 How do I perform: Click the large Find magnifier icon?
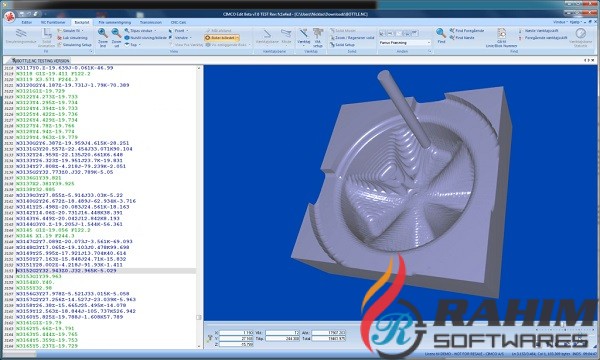coord(441,33)
